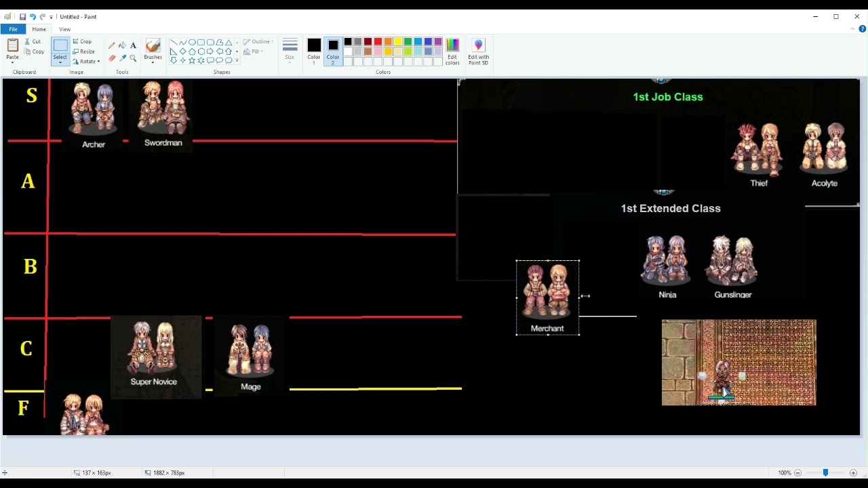The image size is (868, 488).
Task: Pick the green color swatch
Action: 408,41
